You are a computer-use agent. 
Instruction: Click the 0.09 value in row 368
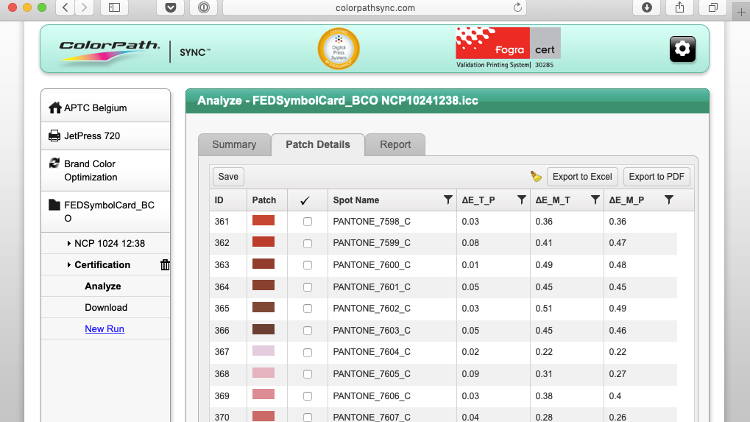[x=470, y=374]
